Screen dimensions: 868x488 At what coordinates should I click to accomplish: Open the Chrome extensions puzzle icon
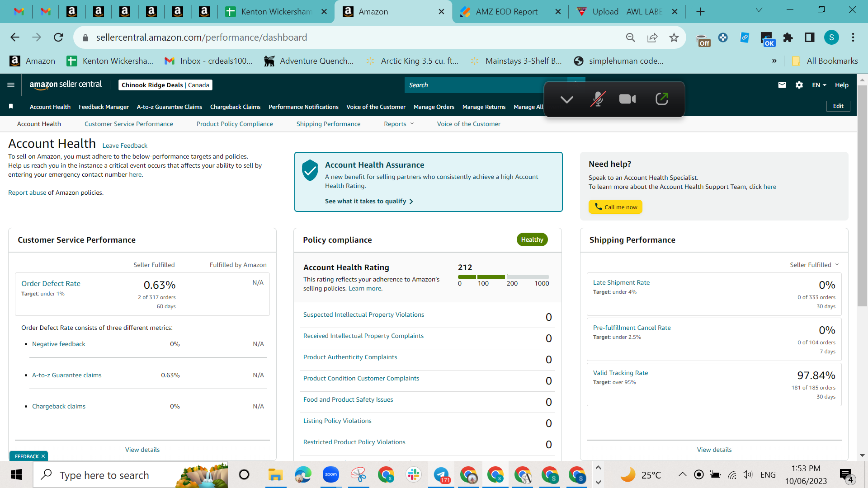point(788,38)
